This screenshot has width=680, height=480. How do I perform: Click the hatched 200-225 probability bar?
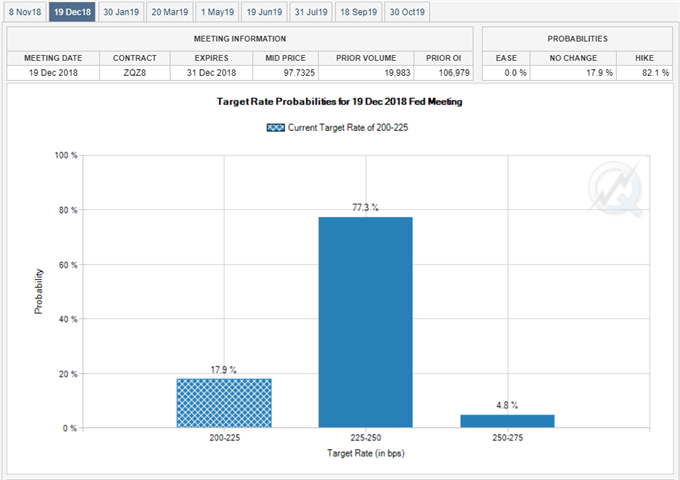(x=224, y=403)
